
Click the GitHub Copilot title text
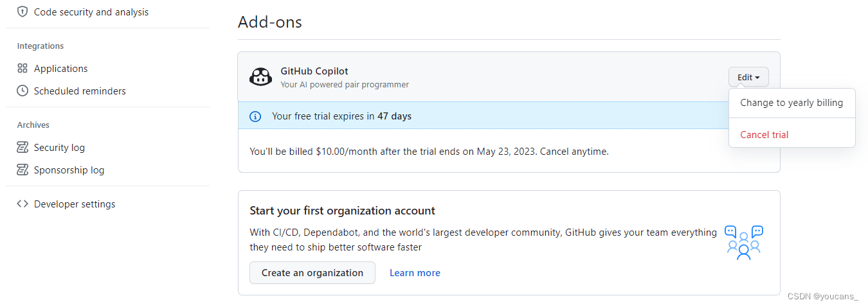(x=314, y=71)
